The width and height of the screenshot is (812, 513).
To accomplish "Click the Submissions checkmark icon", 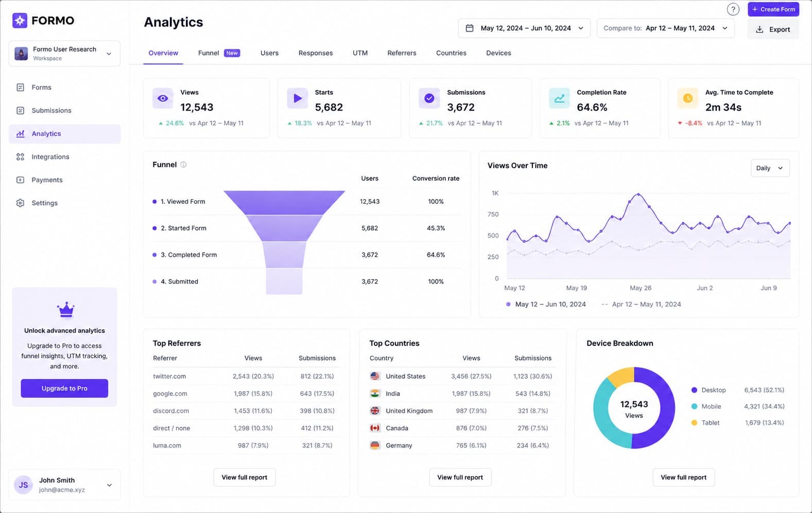I will tap(429, 98).
